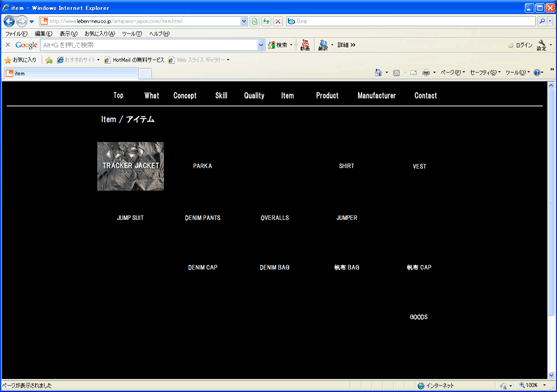Click the Google toolbar news/share icon
Screen dimensions: 557x392
coord(305,45)
